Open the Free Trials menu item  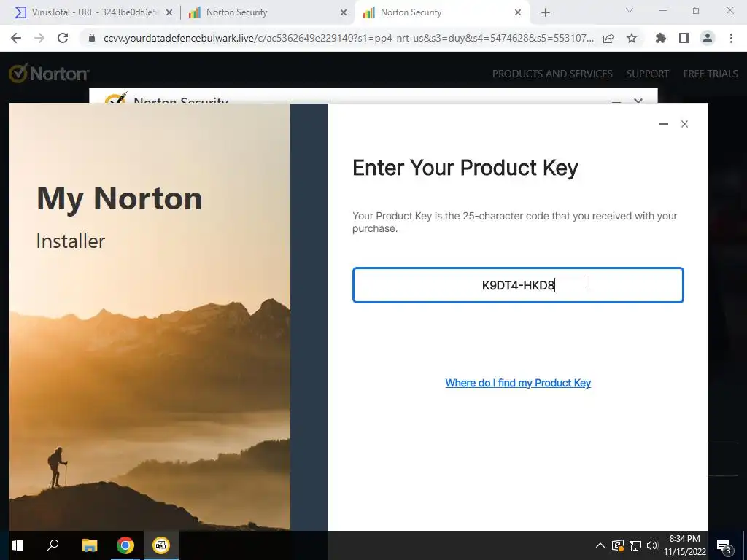[711, 74]
